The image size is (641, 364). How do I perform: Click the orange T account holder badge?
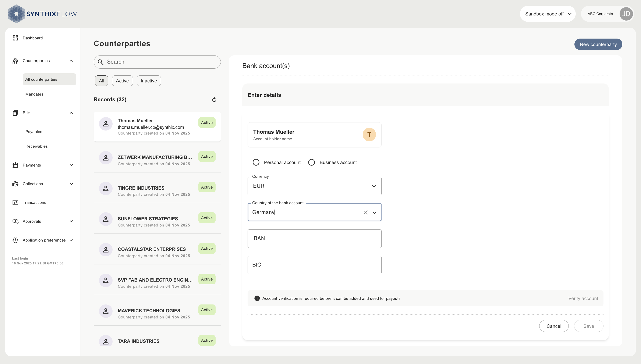pyautogui.click(x=369, y=135)
